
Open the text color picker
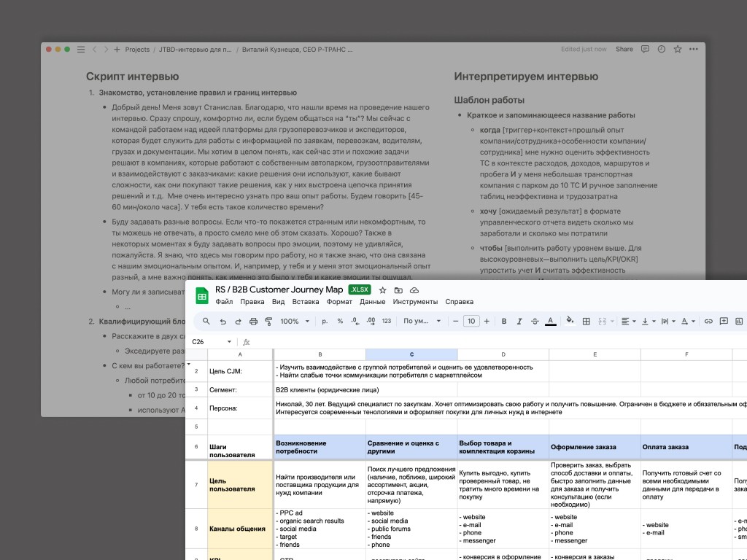point(550,321)
